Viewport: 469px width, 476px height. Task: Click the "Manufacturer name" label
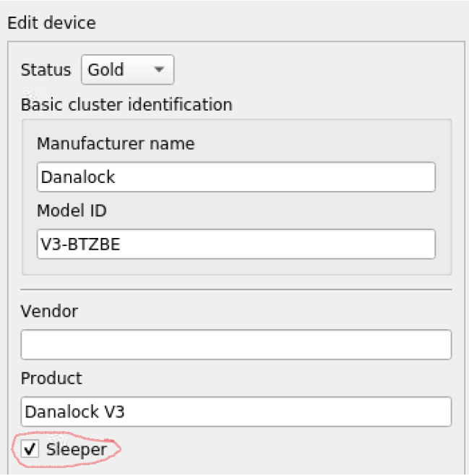point(116,143)
